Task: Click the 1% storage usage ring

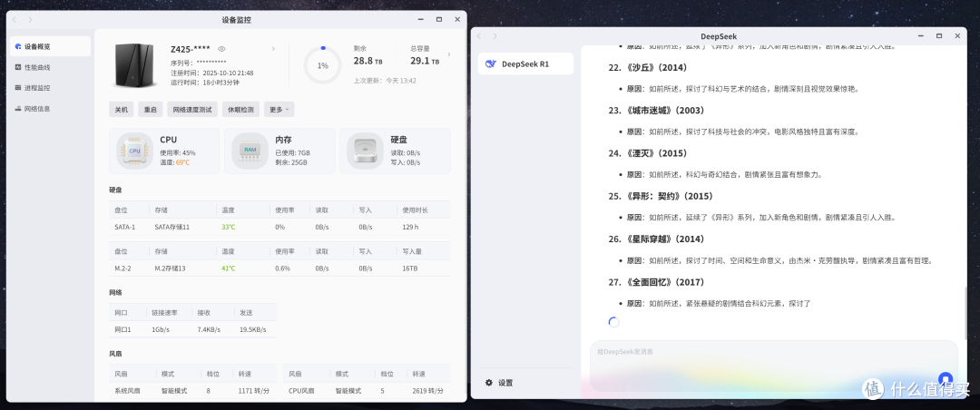Action: click(322, 65)
